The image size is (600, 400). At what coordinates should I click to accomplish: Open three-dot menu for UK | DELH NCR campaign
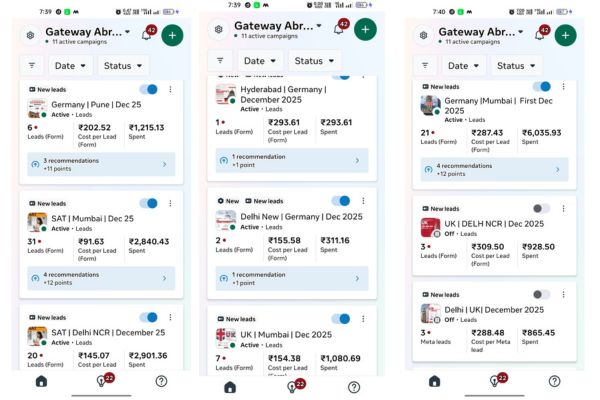tap(563, 208)
